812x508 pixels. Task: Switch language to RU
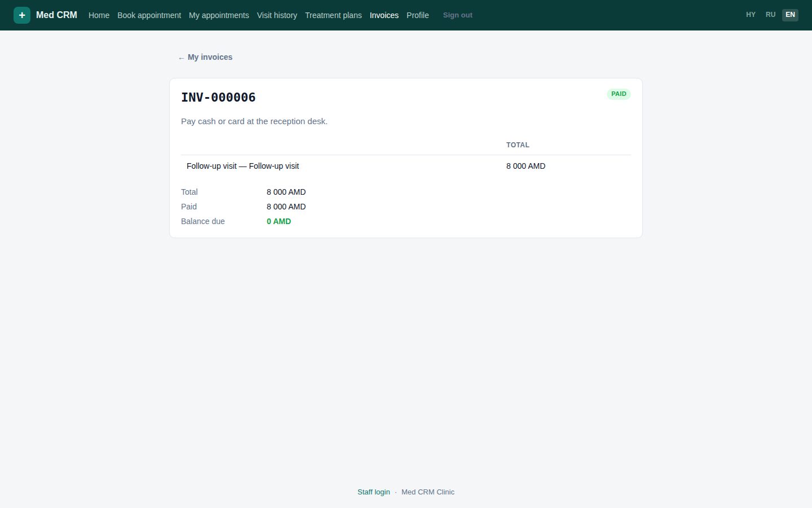pyautogui.click(x=771, y=15)
